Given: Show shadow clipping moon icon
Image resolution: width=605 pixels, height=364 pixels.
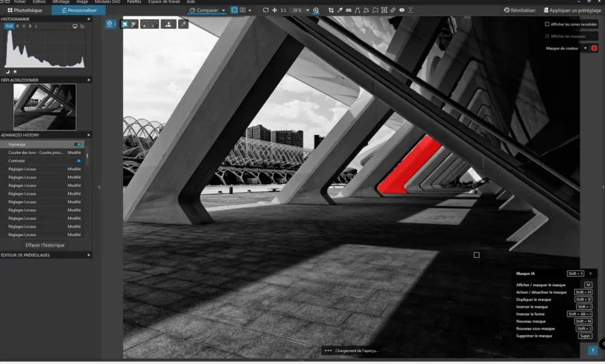Looking at the screenshot, I should [x=7, y=72].
